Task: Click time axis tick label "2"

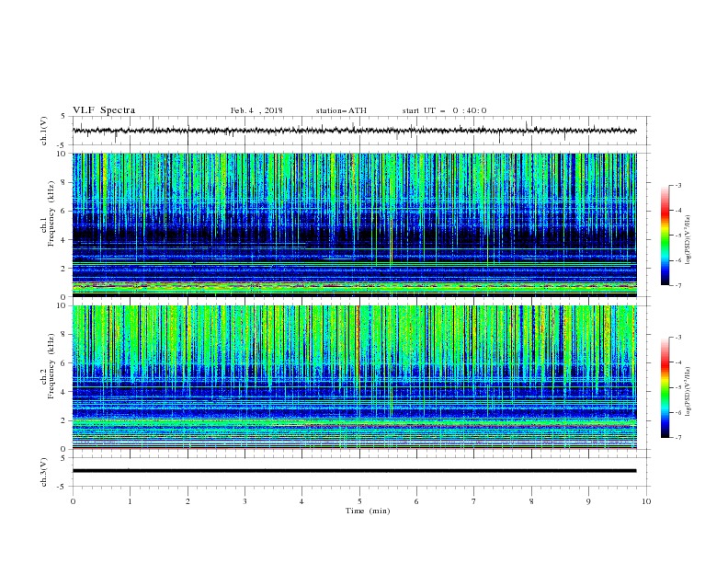Action: tap(188, 501)
